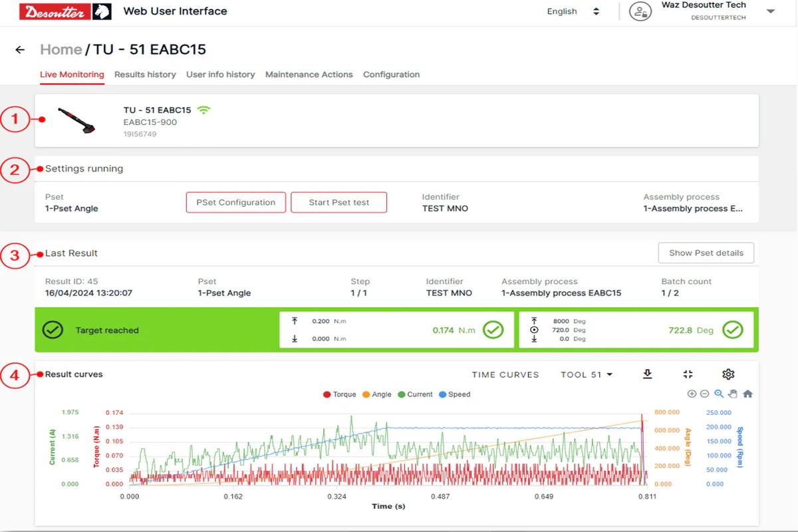Open the User info history tab
Image resolution: width=798 pixels, height=532 pixels.
pos(221,74)
